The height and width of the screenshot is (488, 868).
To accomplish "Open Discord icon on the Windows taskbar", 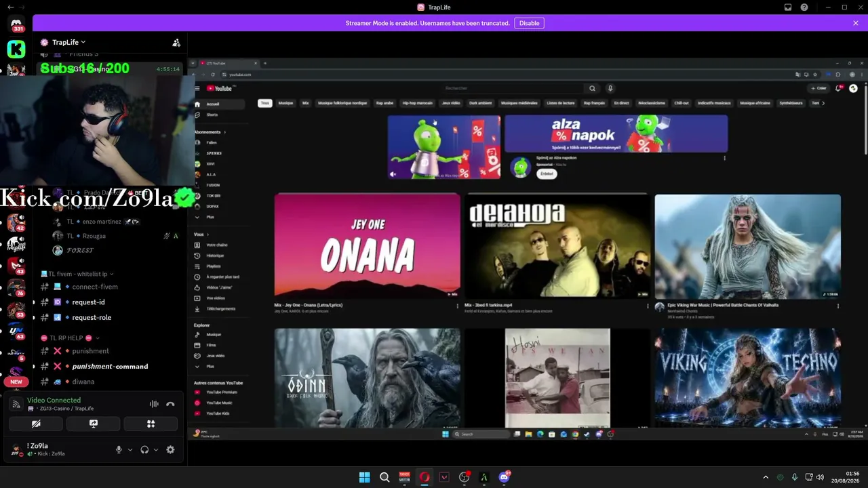I will point(504,477).
